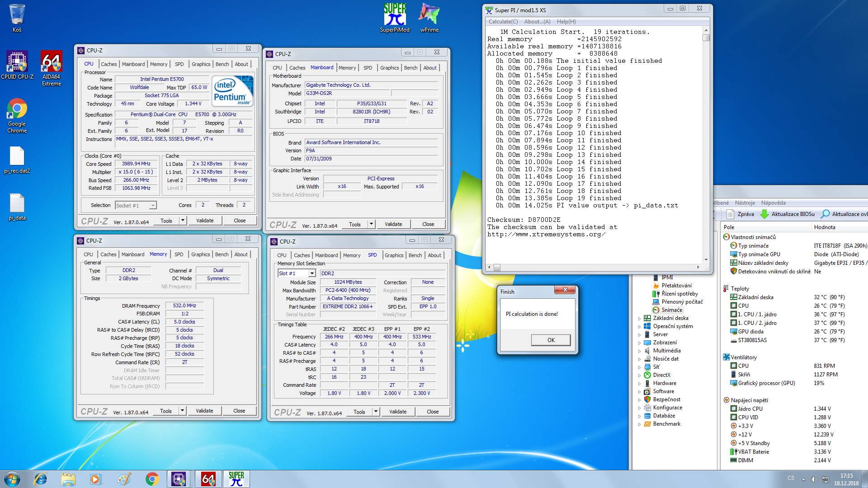868x488 pixels.
Task: Launch CPUID CPU-Z from the desktop
Action: tap(17, 65)
